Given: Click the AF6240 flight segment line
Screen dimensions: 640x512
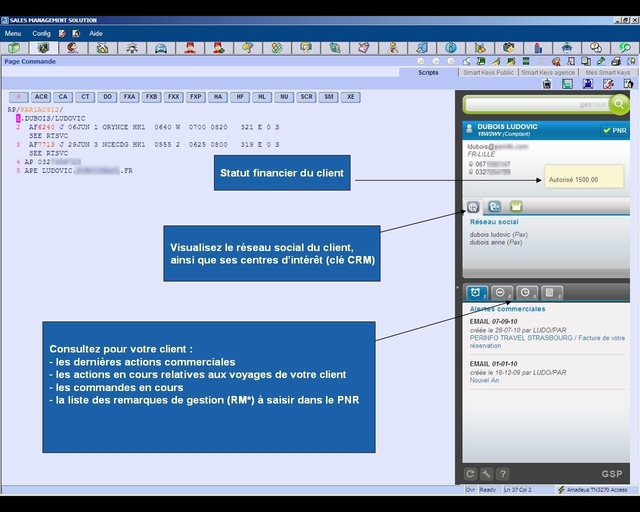Looking at the screenshot, I should 148,127.
